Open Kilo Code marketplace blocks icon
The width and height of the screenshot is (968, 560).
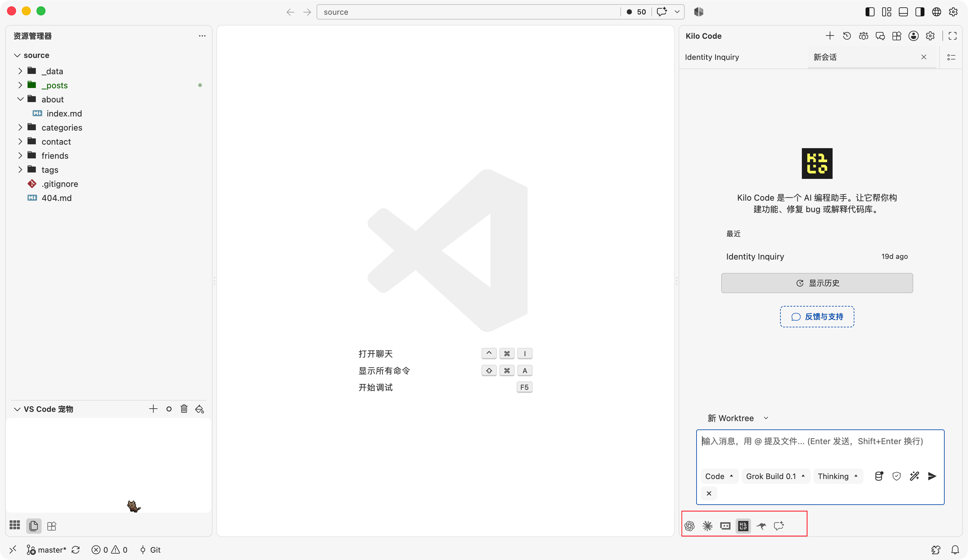click(897, 36)
